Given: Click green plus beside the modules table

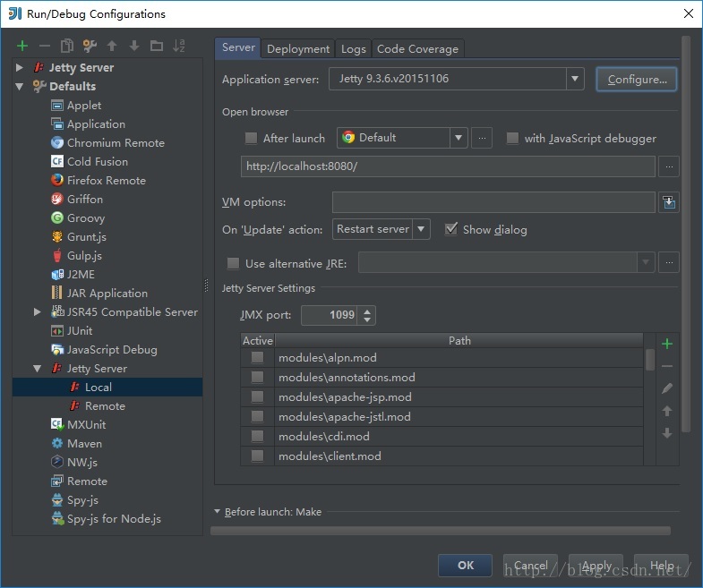Looking at the screenshot, I should click(666, 344).
